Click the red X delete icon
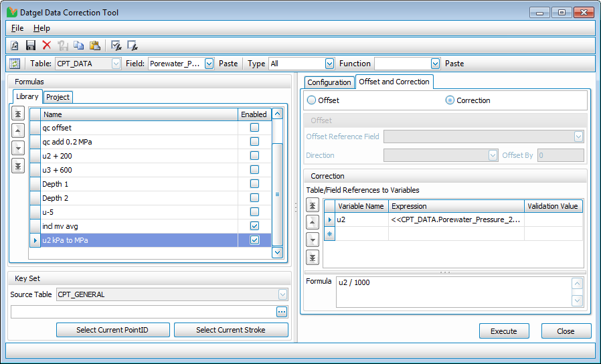The height and width of the screenshot is (364, 601). pyautogui.click(x=47, y=45)
